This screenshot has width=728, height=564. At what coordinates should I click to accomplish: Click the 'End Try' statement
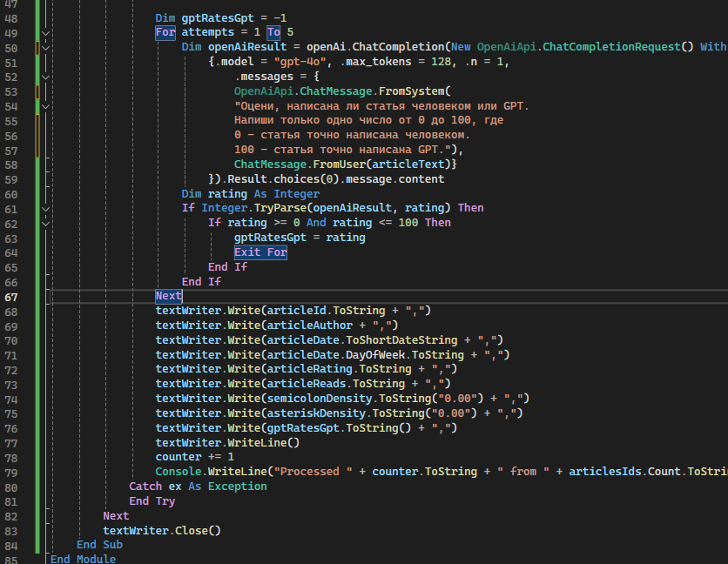tap(152, 501)
